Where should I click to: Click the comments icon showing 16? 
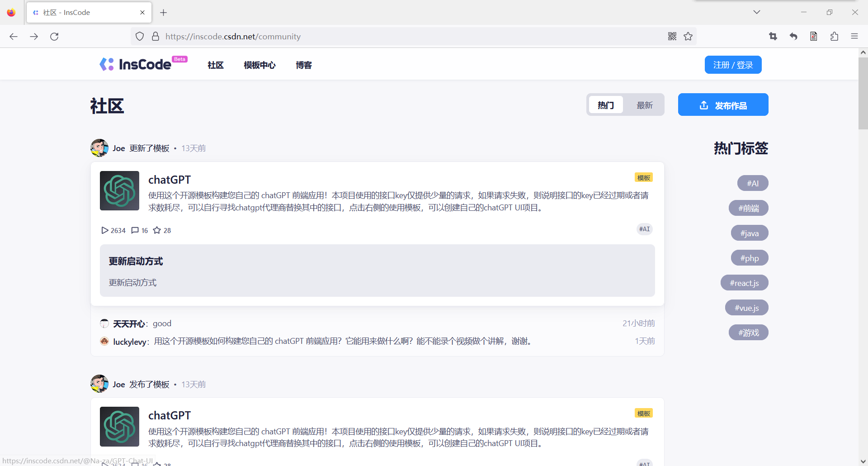pos(135,230)
